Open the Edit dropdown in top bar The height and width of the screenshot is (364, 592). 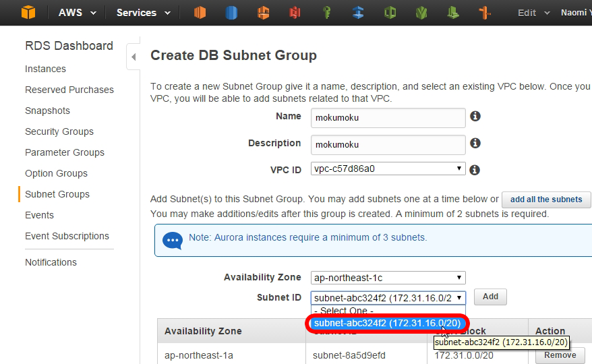click(533, 13)
